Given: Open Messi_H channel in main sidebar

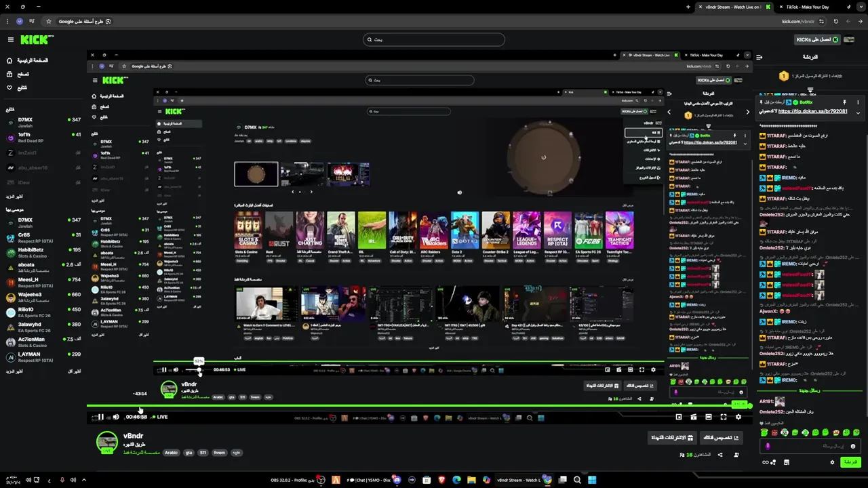Looking at the screenshot, I should click(43, 283).
